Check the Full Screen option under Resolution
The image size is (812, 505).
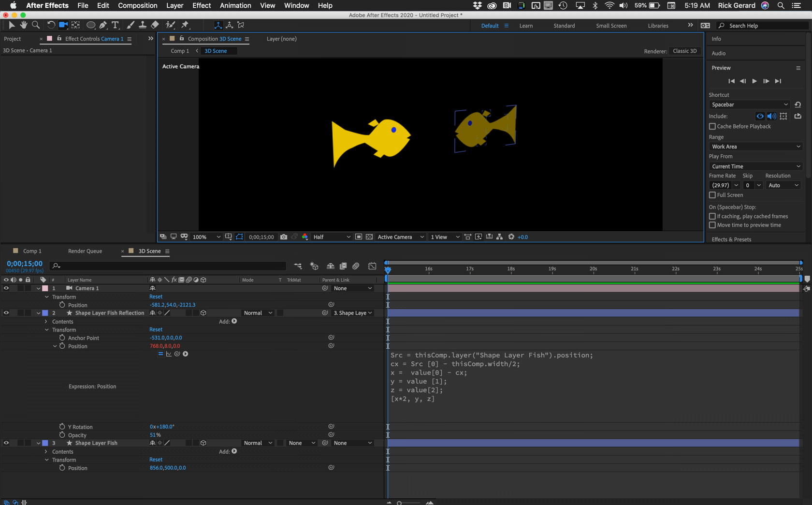tap(712, 195)
